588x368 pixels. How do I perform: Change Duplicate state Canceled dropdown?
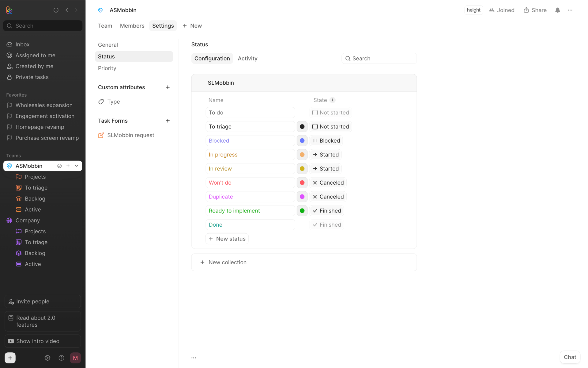pos(328,197)
